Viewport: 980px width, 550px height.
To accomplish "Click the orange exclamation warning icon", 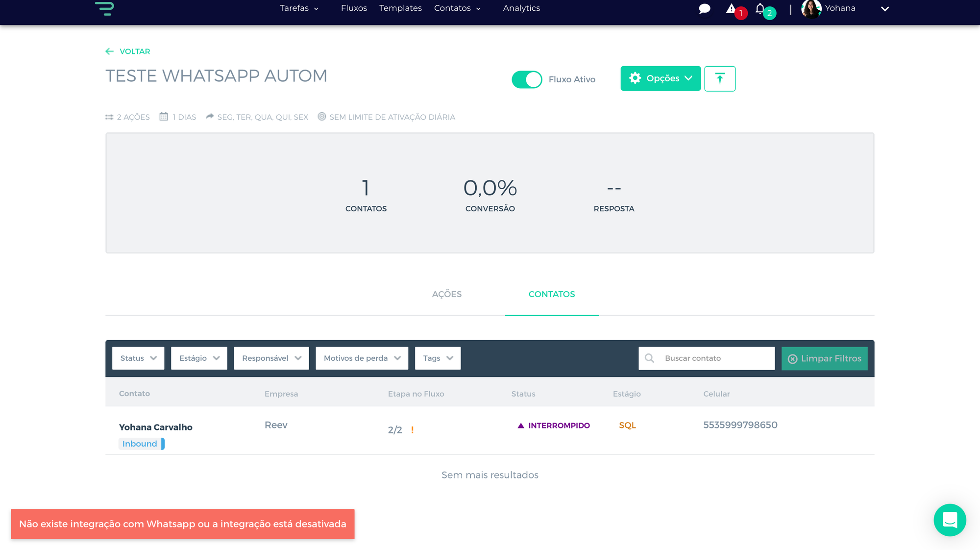I will pyautogui.click(x=412, y=430).
